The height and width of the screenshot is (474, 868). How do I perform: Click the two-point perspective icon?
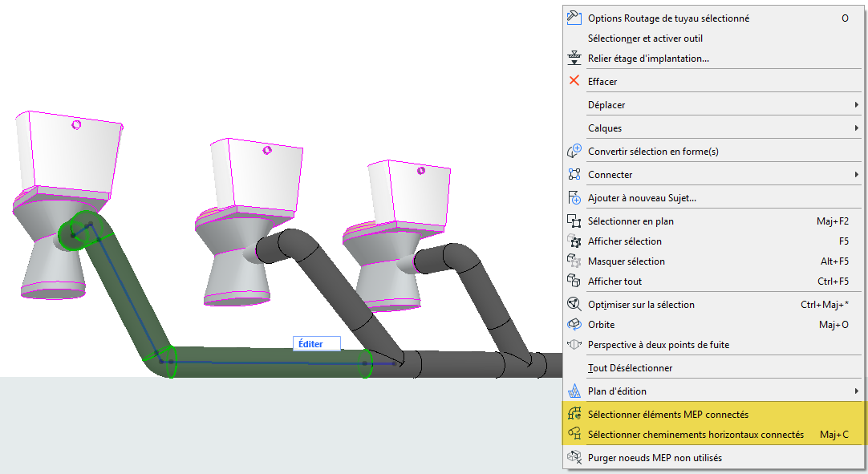pos(574,344)
